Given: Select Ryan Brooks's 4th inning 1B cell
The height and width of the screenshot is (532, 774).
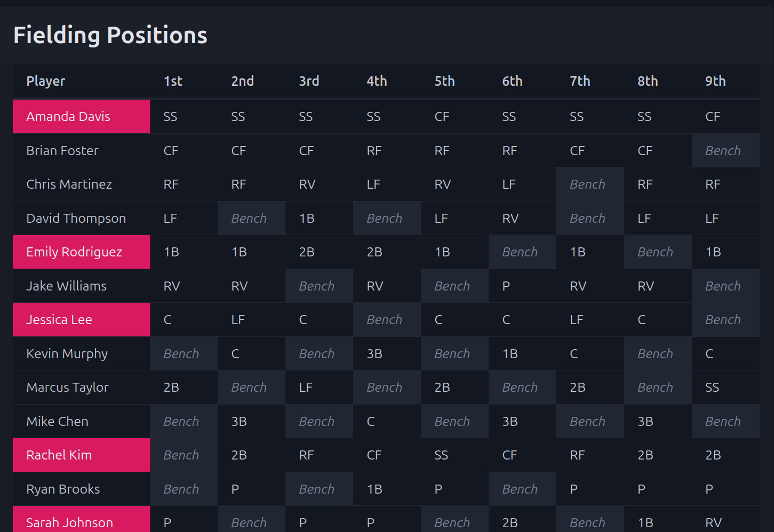Looking at the screenshot, I should tap(386, 489).
